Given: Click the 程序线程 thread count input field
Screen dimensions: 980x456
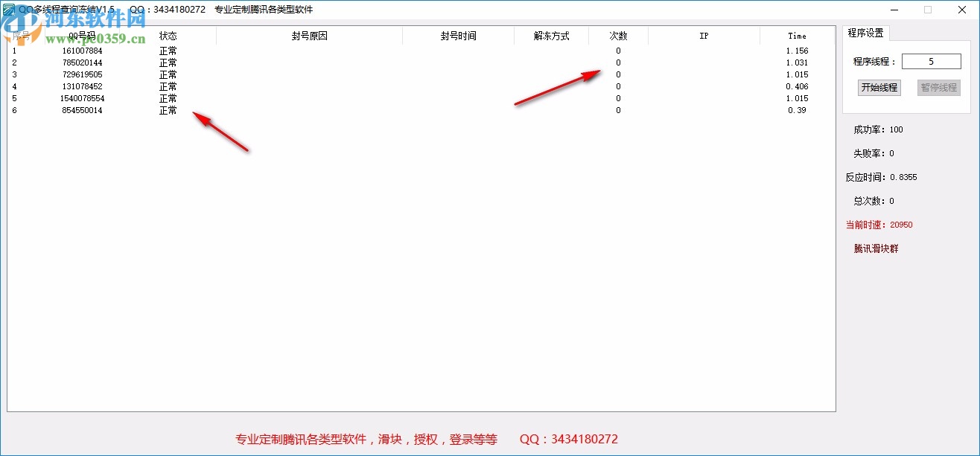Looking at the screenshot, I should [932, 61].
